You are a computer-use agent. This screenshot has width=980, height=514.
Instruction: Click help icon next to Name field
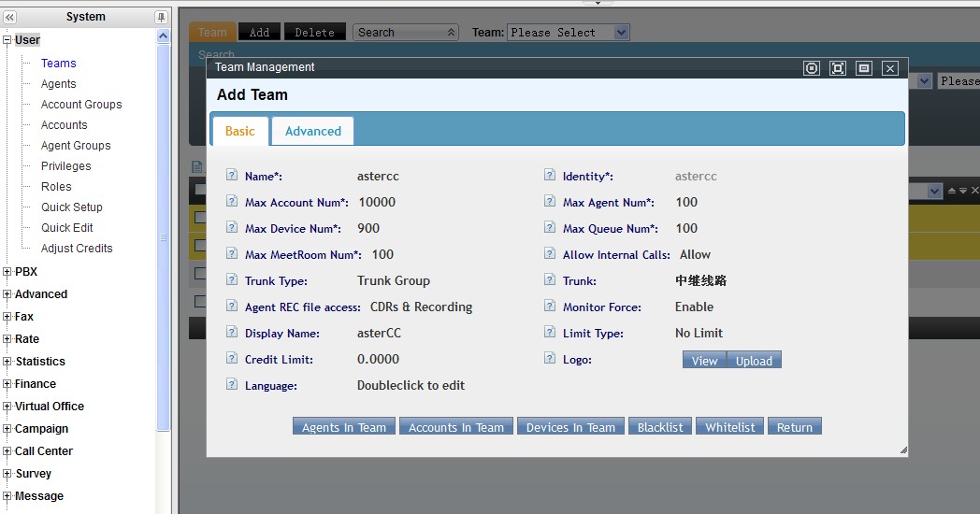232,176
